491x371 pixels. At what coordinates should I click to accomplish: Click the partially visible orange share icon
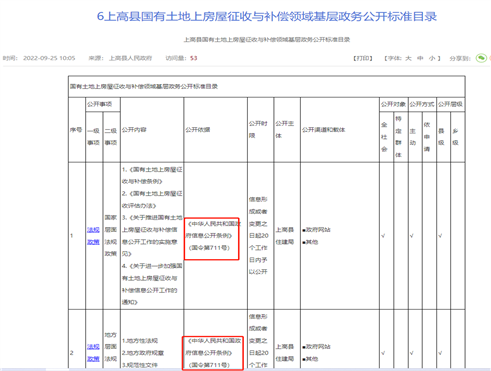[490, 58]
